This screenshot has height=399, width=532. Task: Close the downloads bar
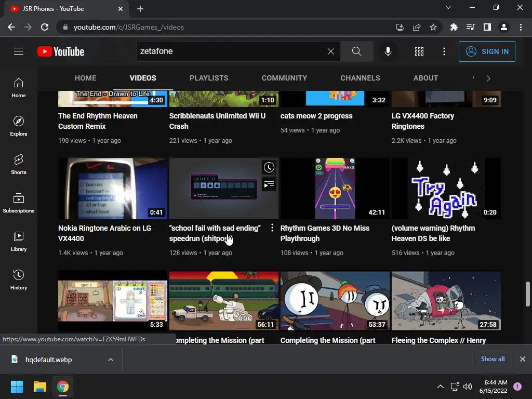(x=523, y=359)
